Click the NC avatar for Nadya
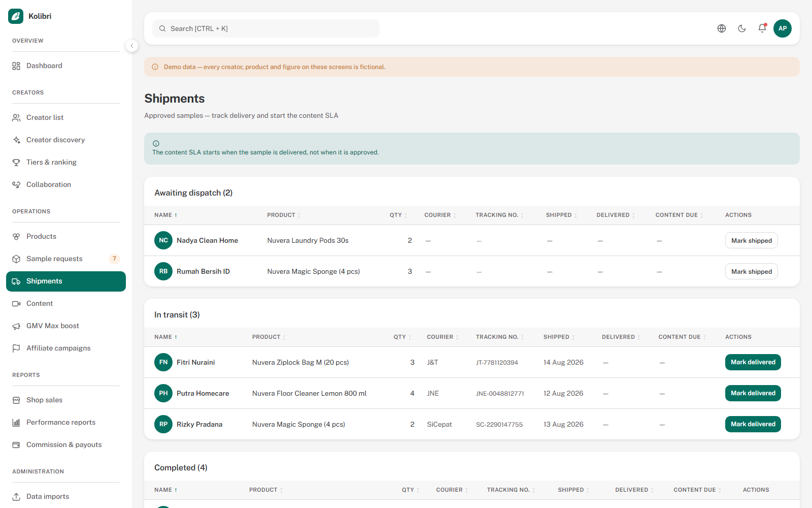 (163, 240)
